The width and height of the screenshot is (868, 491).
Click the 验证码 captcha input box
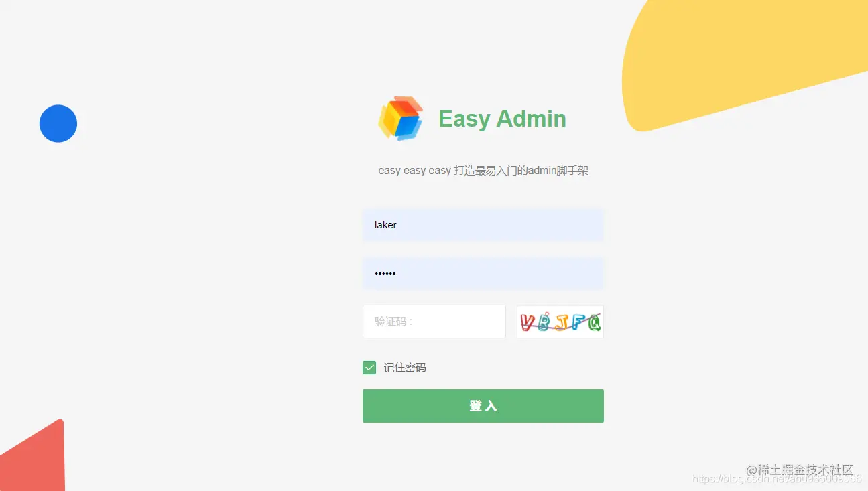tap(434, 322)
